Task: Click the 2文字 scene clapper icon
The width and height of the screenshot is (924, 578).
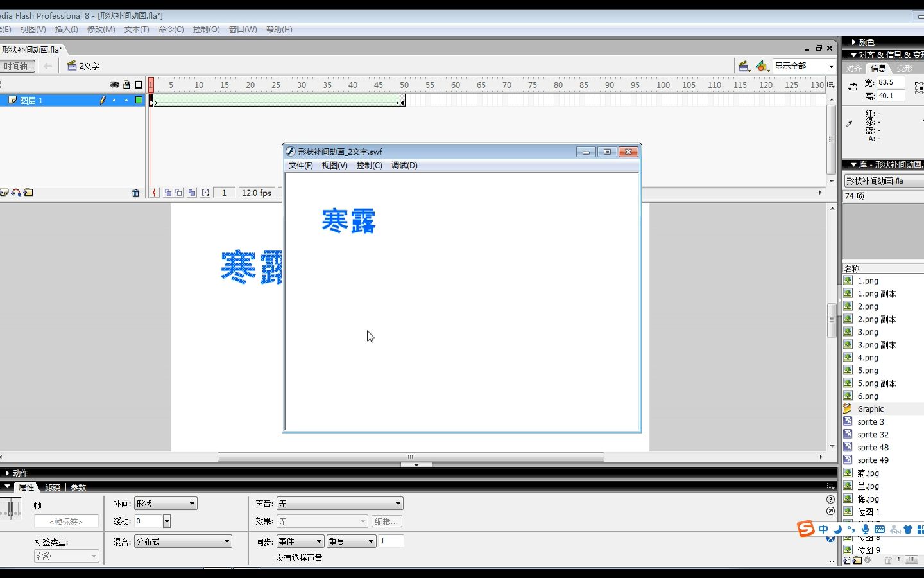Action: (72, 66)
